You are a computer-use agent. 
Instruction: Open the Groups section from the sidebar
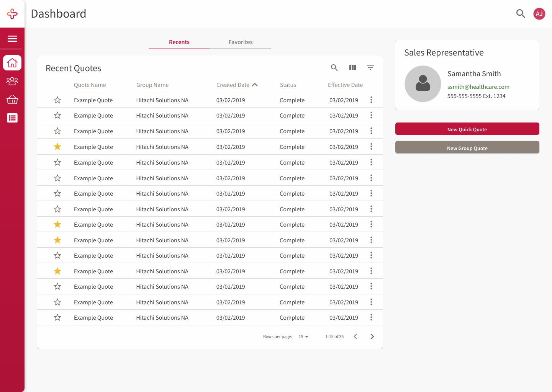[12, 81]
